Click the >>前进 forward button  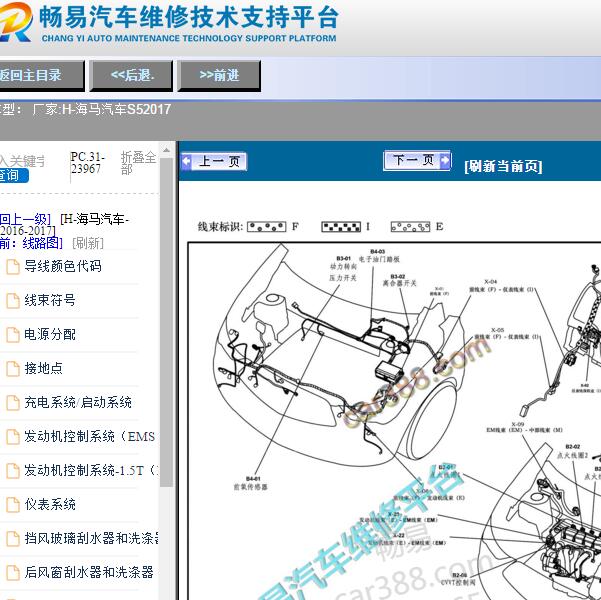(x=219, y=75)
